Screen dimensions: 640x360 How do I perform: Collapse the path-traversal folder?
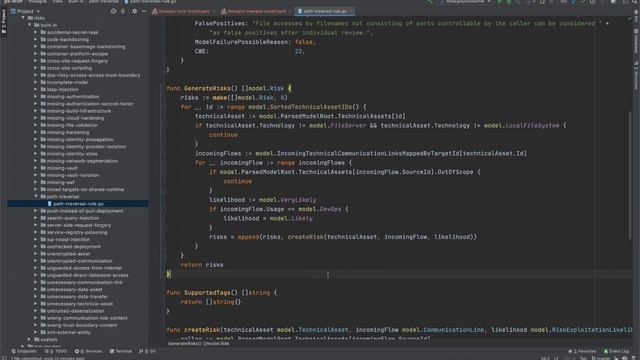click(x=36, y=196)
